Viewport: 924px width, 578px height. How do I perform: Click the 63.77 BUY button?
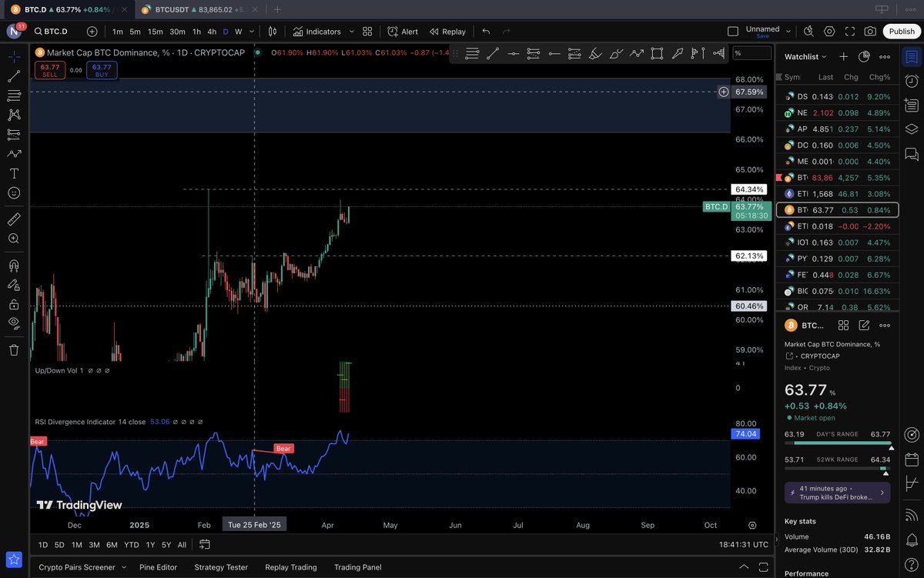[x=102, y=70]
